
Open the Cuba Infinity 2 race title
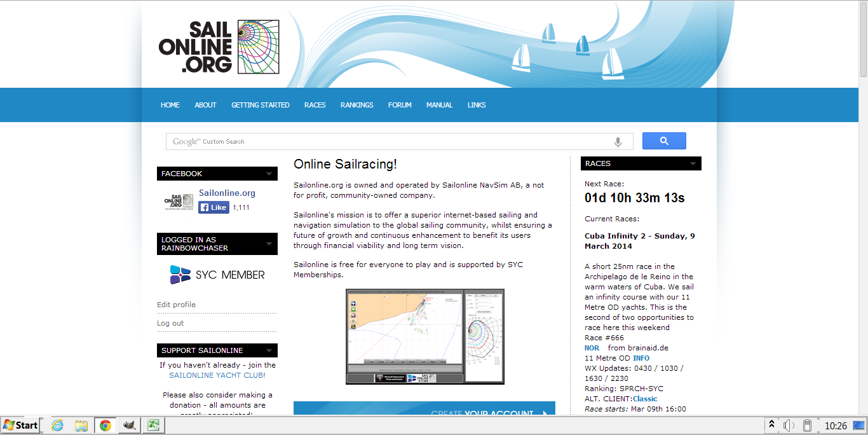(640, 241)
